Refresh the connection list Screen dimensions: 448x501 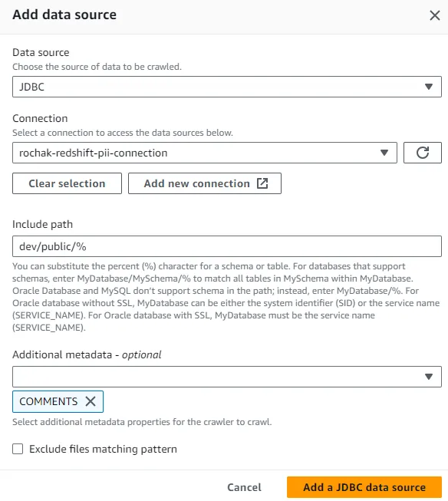point(423,153)
